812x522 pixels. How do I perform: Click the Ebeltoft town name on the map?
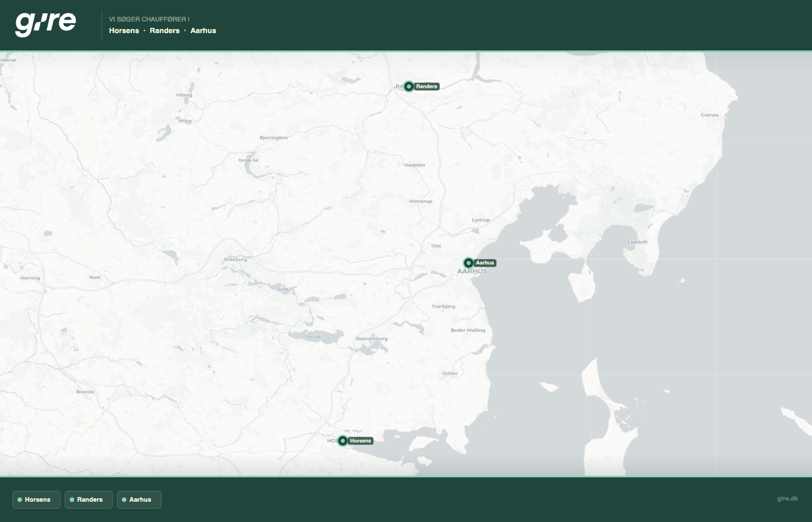637,242
